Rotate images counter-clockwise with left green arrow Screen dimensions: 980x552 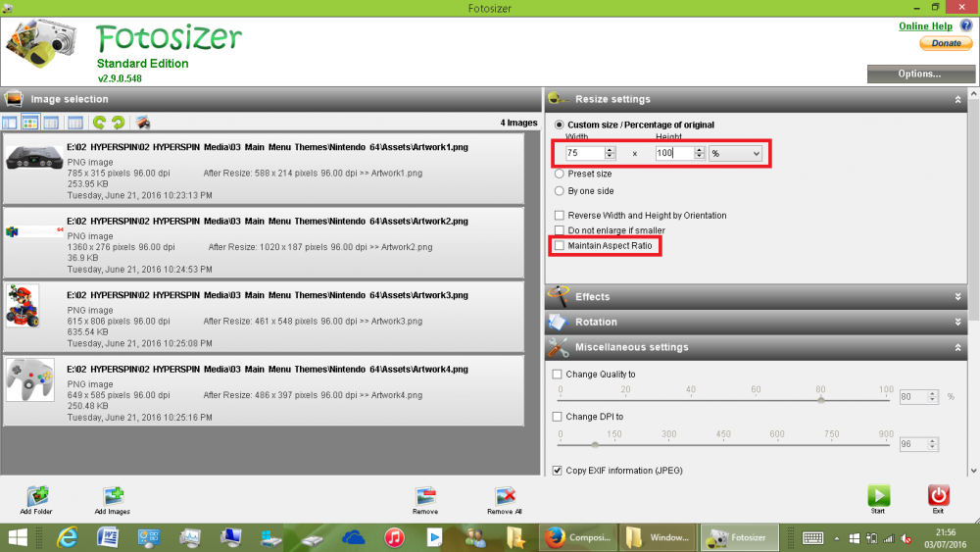pyautogui.click(x=99, y=123)
